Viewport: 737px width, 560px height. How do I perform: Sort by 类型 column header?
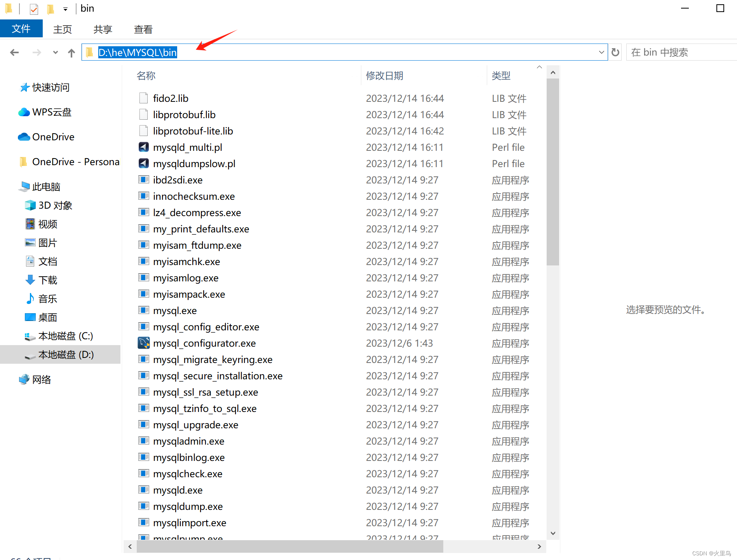point(501,75)
